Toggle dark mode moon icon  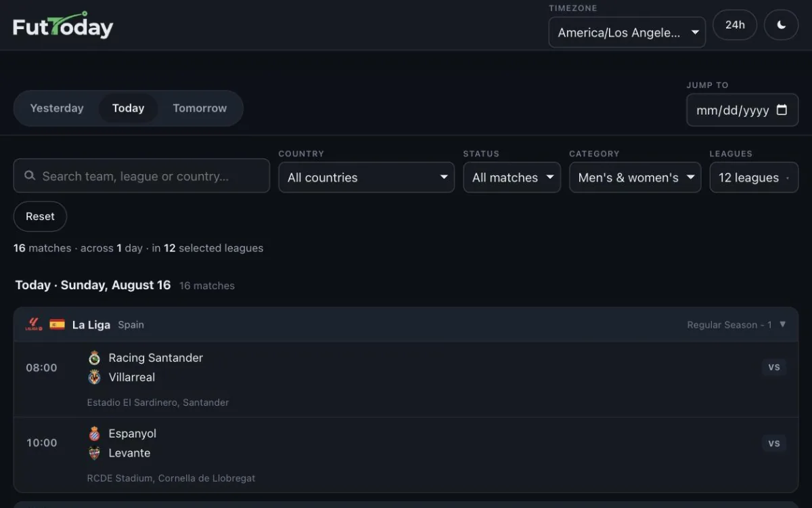(x=781, y=25)
